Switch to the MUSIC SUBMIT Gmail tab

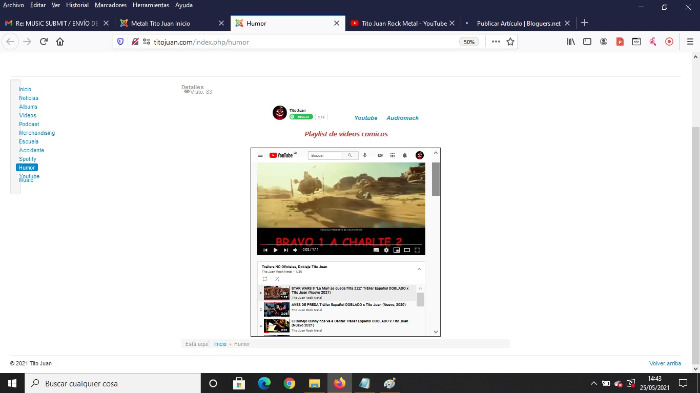[56, 23]
